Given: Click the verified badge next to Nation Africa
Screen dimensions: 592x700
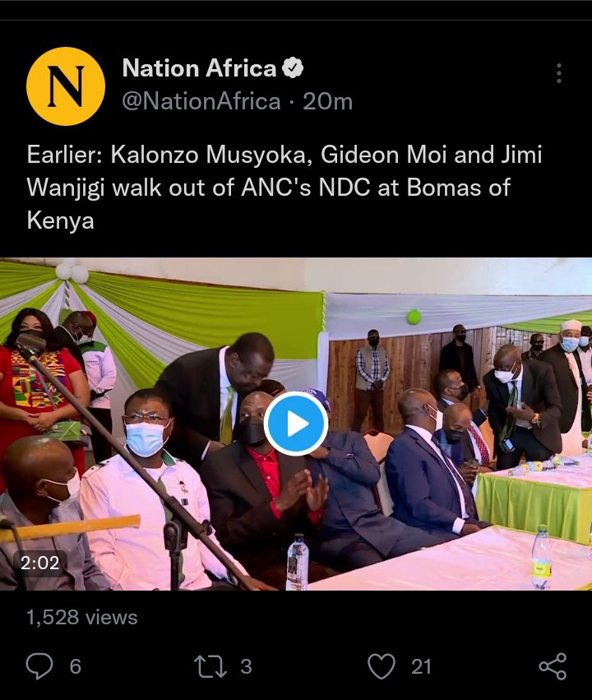Looking at the screenshot, I should [x=293, y=67].
